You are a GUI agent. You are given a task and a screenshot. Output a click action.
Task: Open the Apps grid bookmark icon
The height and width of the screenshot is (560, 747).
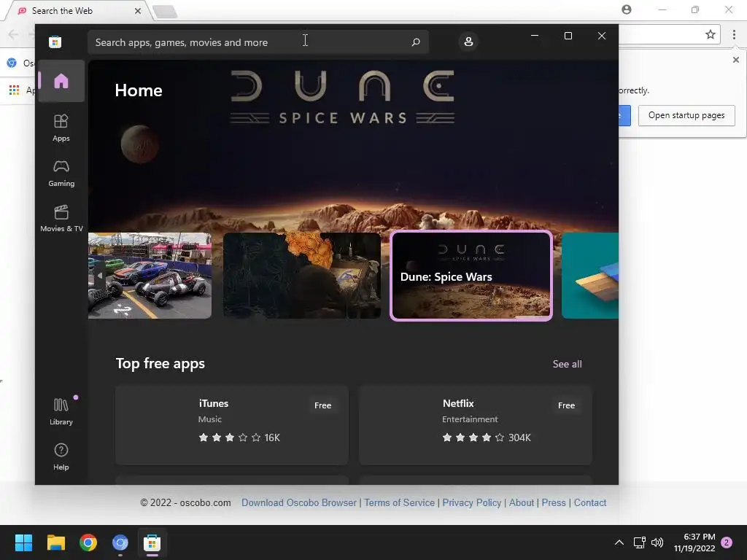click(x=15, y=90)
